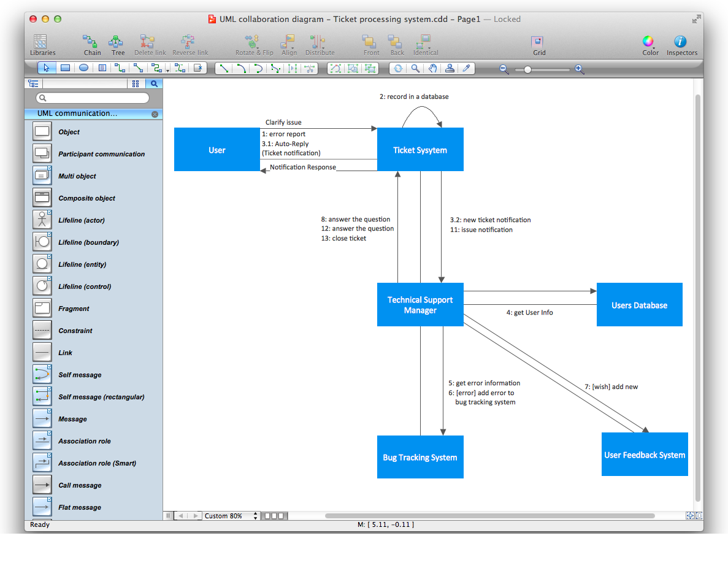Click the zoom in magnifier

[x=579, y=69]
